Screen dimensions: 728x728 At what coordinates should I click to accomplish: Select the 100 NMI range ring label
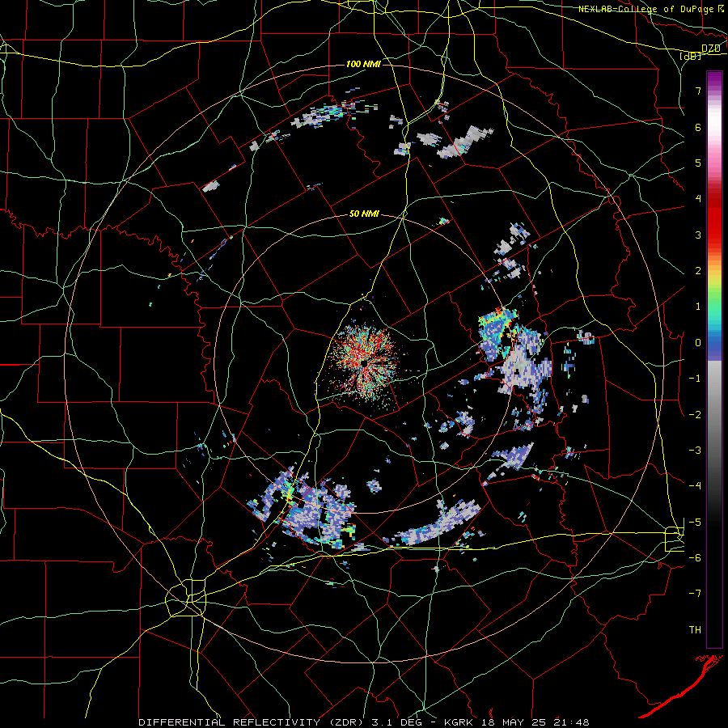(x=363, y=64)
